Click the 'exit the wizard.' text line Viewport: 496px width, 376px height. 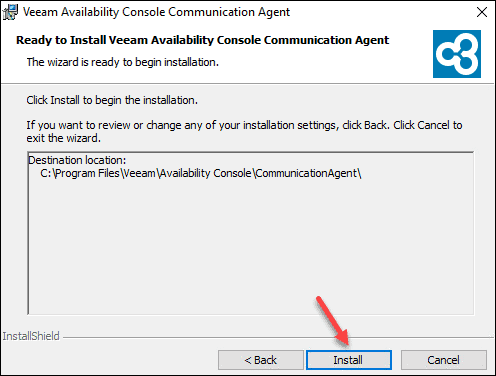point(64,138)
